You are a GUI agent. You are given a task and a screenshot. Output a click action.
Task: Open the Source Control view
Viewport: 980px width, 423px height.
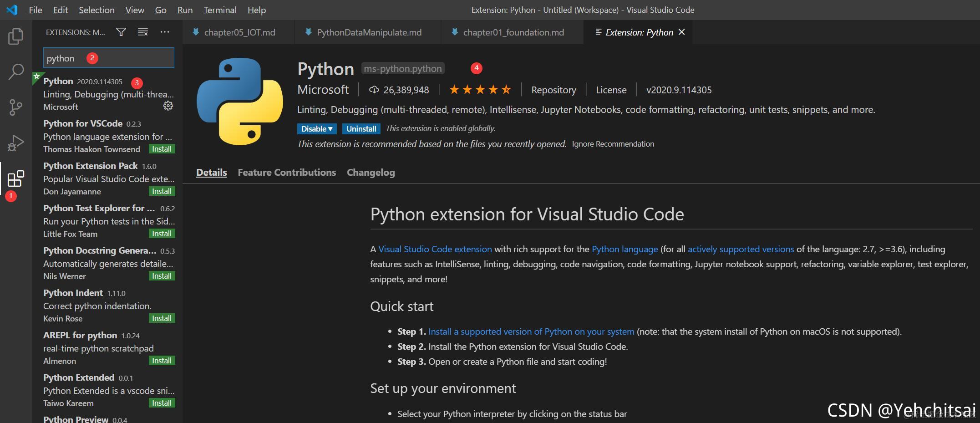[16, 107]
